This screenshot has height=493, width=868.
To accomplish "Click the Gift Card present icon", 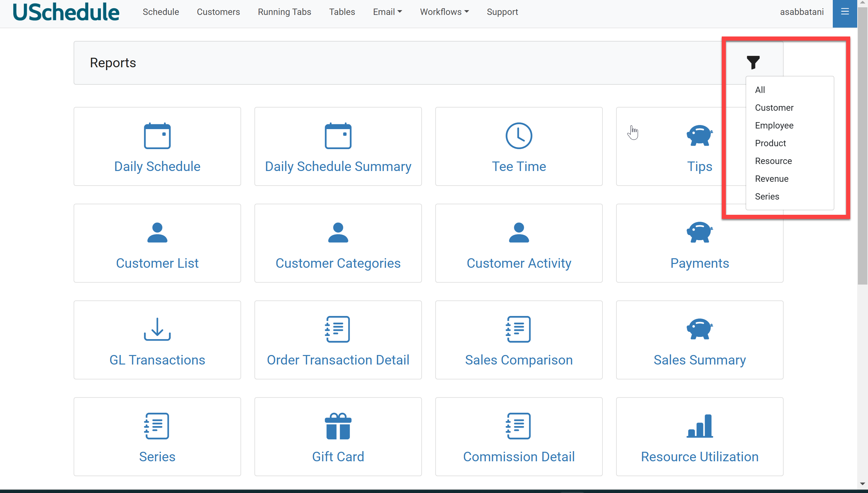I will [338, 426].
